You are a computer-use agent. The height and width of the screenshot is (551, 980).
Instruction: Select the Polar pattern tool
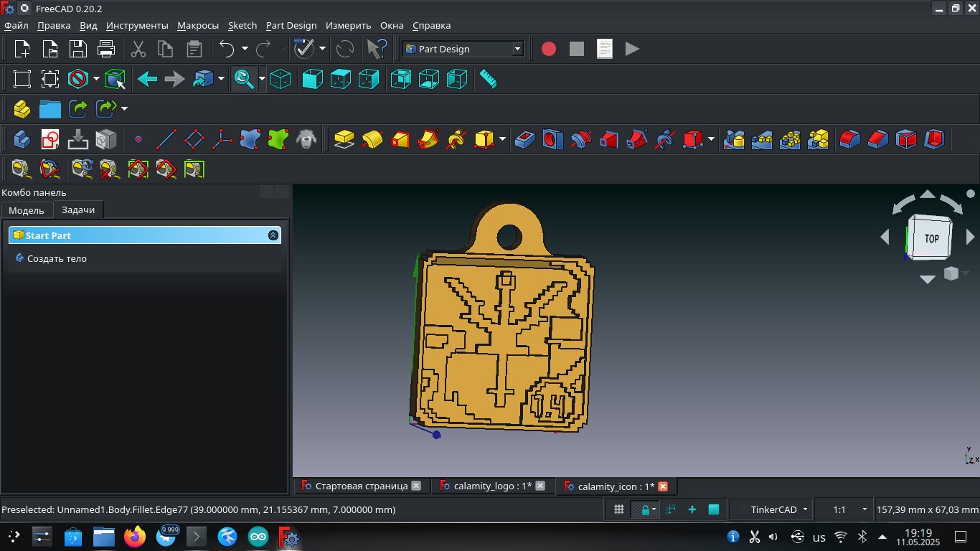790,138
